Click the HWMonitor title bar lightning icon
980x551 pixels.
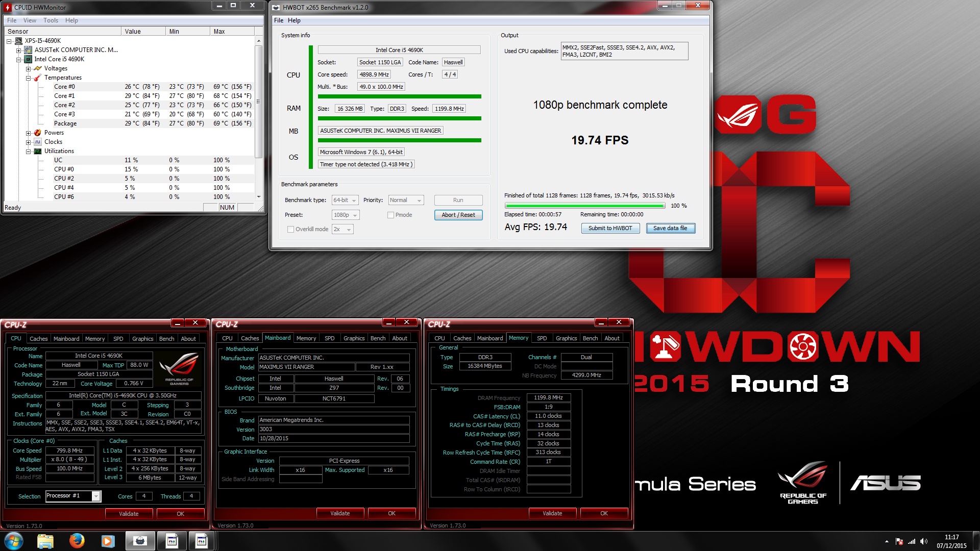(x=8, y=7)
